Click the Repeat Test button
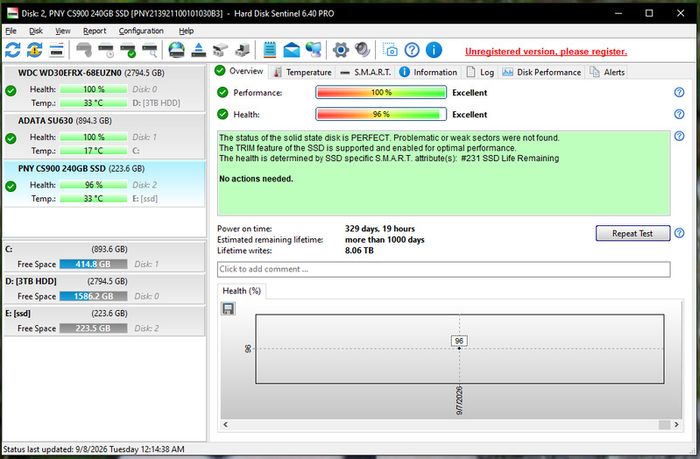Image resolution: width=700 pixels, height=459 pixels. (633, 233)
